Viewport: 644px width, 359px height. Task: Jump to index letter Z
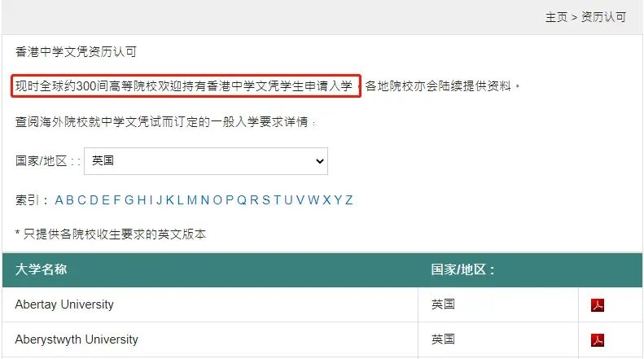(x=348, y=200)
